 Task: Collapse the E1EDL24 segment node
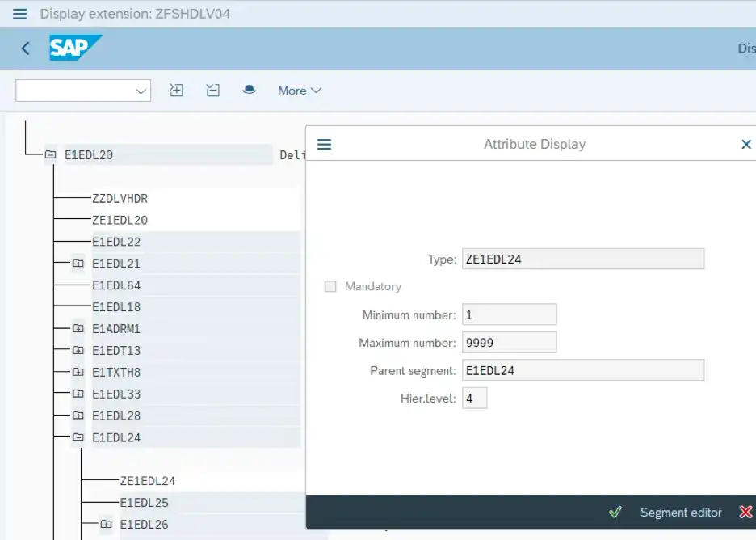78,438
